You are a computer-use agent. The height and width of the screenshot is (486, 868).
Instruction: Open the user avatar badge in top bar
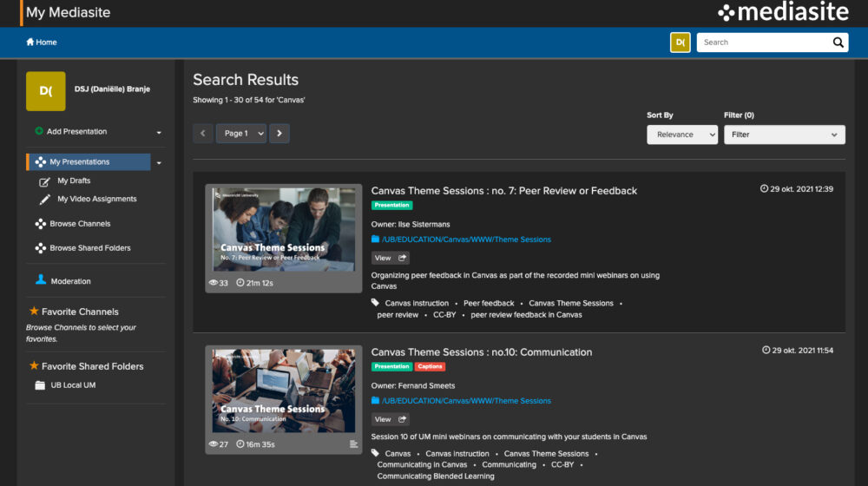coord(681,42)
